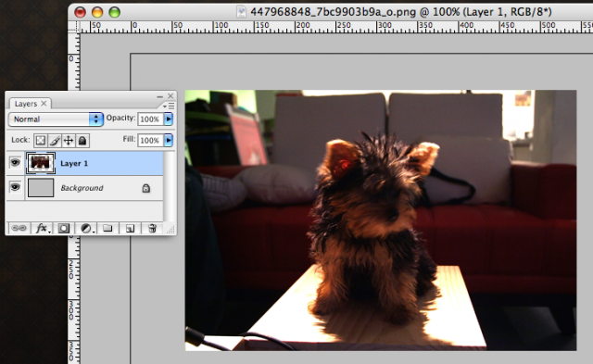Hide the Background layer eye icon
The height and width of the screenshot is (364, 593).
click(x=15, y=187)
